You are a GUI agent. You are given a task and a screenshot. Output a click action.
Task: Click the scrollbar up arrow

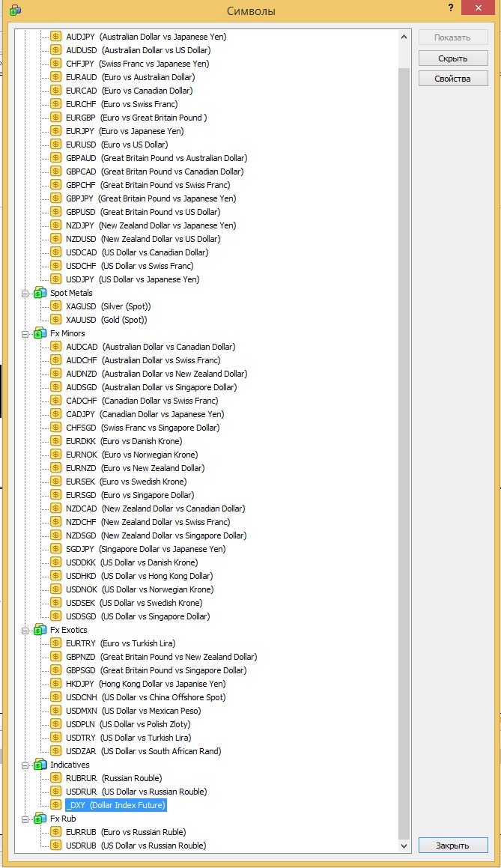(404, 37)
